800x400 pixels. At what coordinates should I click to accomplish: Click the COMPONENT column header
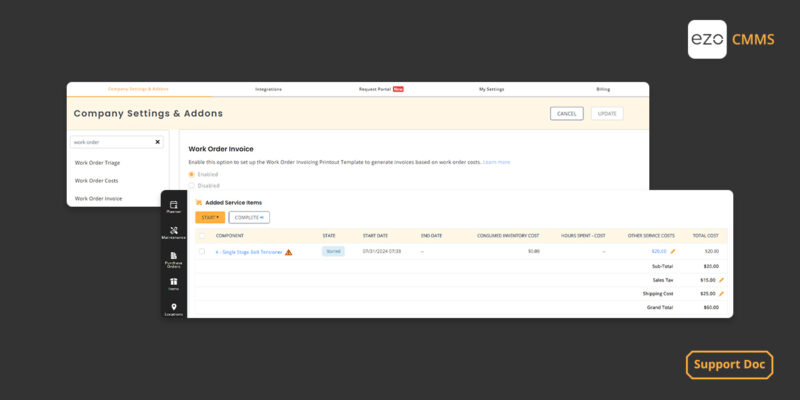[x=230, y=236]
